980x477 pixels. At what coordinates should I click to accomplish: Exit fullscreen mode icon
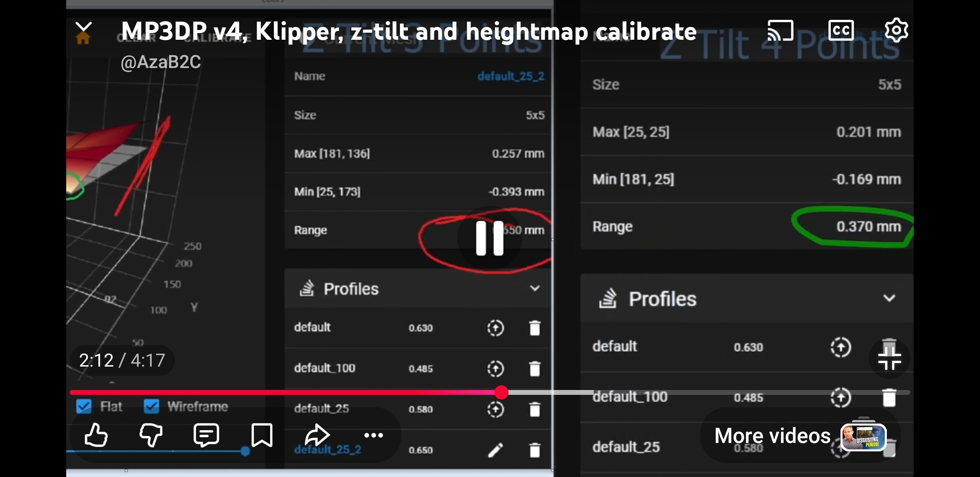889,358
